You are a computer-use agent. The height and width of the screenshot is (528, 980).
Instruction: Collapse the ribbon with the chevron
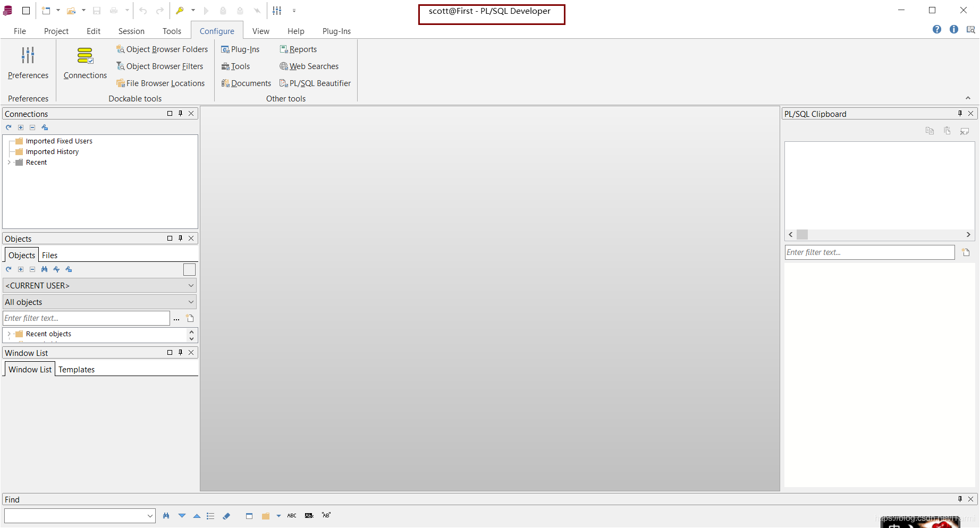pyautogui.click(x=968, y=98)
